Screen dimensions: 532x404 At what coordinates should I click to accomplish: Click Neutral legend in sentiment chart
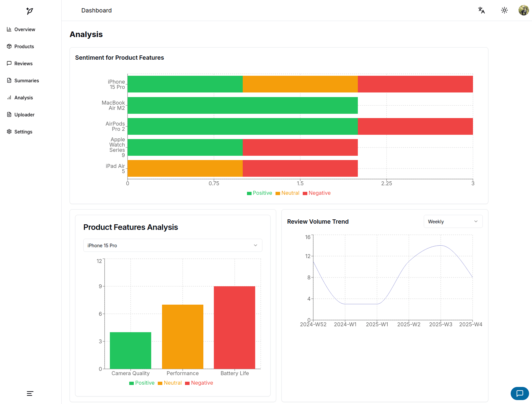287,193
